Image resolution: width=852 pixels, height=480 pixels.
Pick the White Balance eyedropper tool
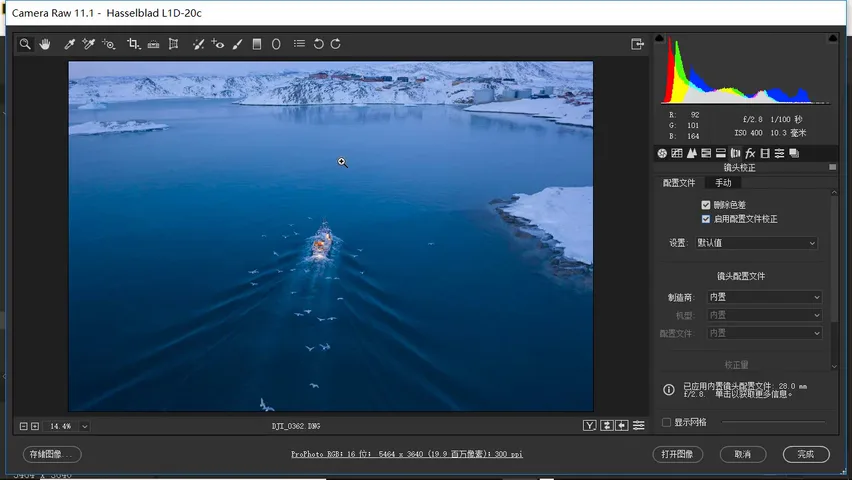coord(69,44)
